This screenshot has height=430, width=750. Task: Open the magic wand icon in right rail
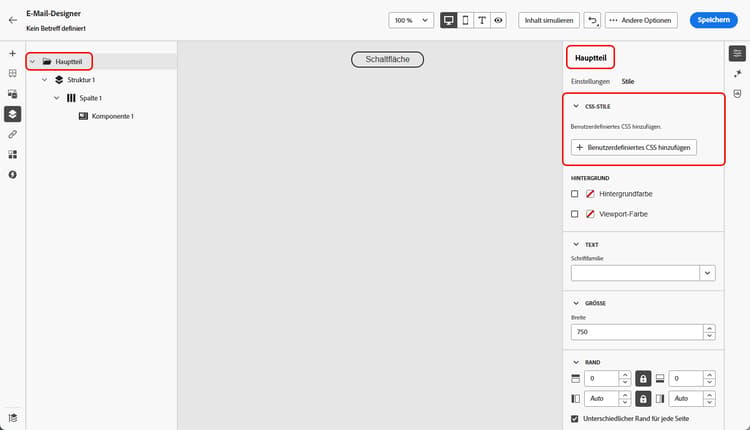(x=737, y=73)
